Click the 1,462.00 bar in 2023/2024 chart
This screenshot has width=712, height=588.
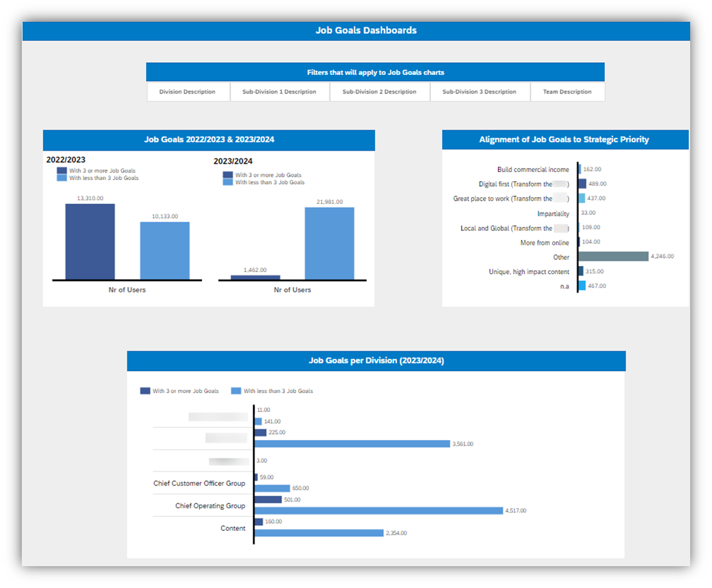pyautogui.click(x=256, y=277)
